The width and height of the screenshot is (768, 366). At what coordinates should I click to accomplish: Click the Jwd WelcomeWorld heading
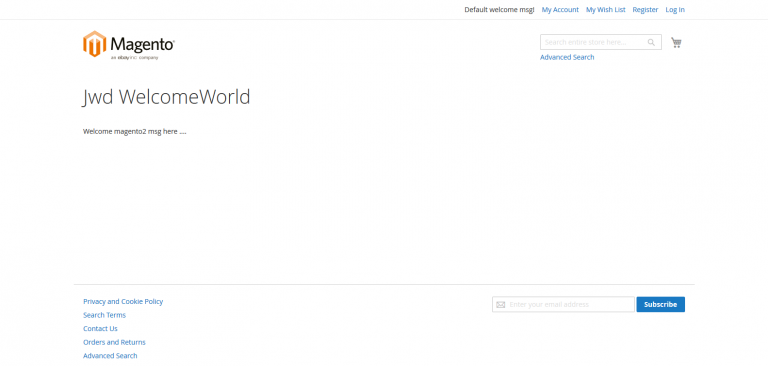[167, 97]
